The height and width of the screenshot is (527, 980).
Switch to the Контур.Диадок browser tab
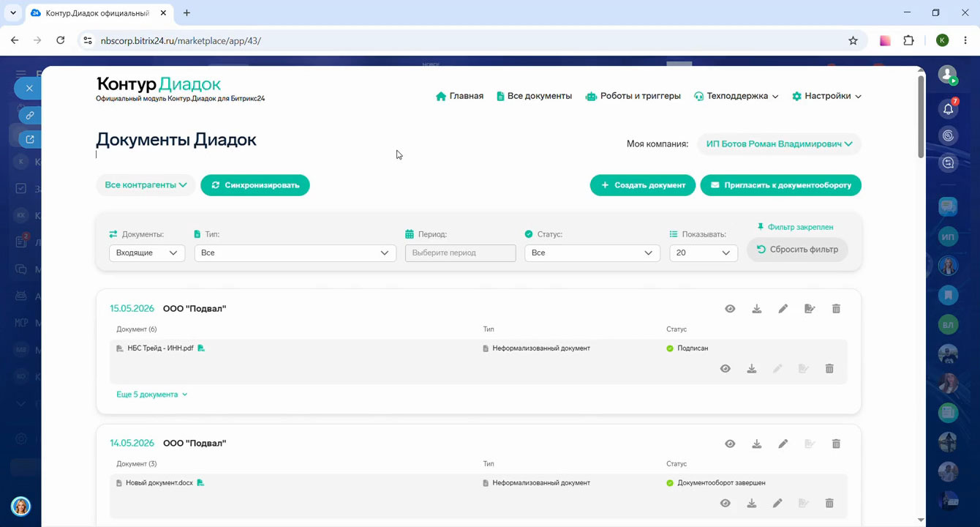(x=98, y=13)
